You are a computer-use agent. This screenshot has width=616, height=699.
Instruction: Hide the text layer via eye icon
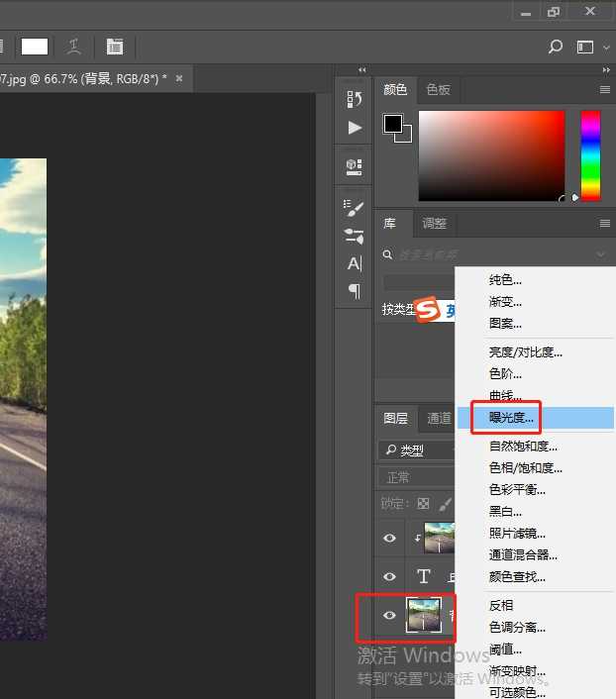click(x=389, y=576)
